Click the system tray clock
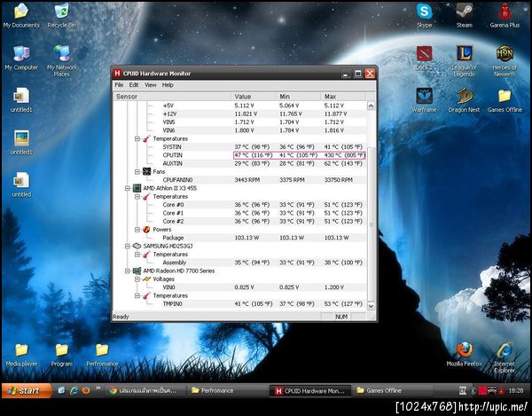 tap(516, 391)
